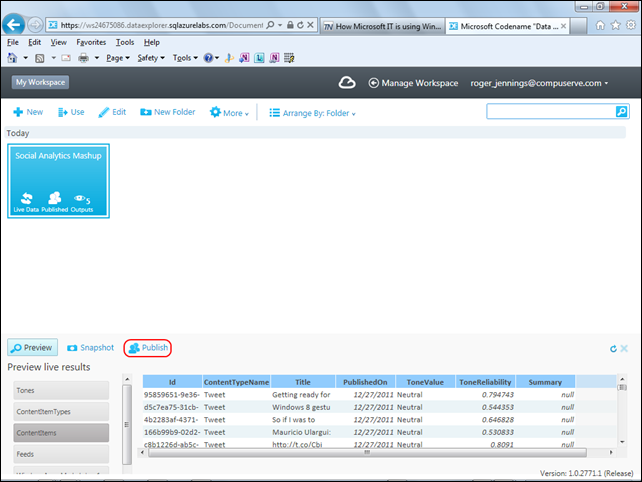The width and height of the screenshot is (642, 482).
Task: Click New Folder button
Action: click(x=167, y=112)
